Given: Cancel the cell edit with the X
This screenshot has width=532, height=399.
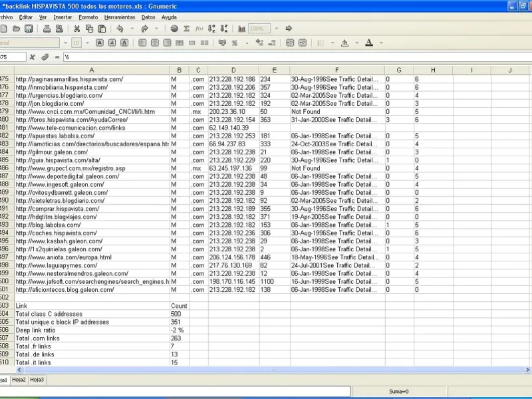Looking at the screenshot, I should point(32,57).
